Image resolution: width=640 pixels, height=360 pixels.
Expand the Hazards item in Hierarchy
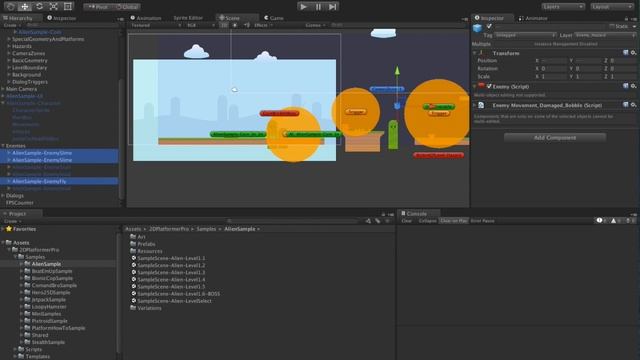tap(9, 46)
